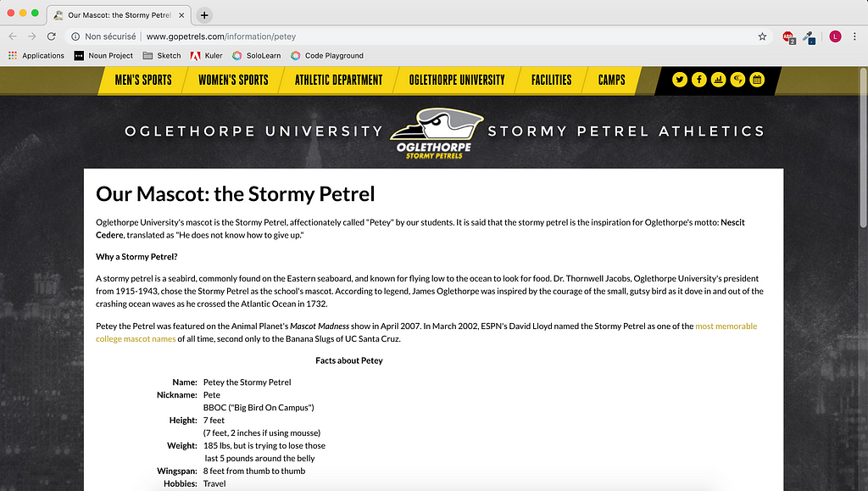Click the '7 feet' height value

tap(214, 420)
